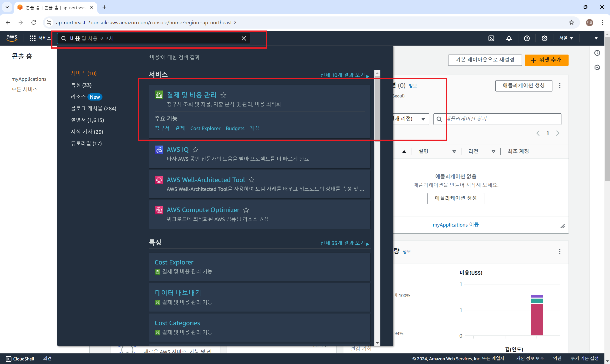Open CloudShell icon in top navigation bar

coord(491,38)
